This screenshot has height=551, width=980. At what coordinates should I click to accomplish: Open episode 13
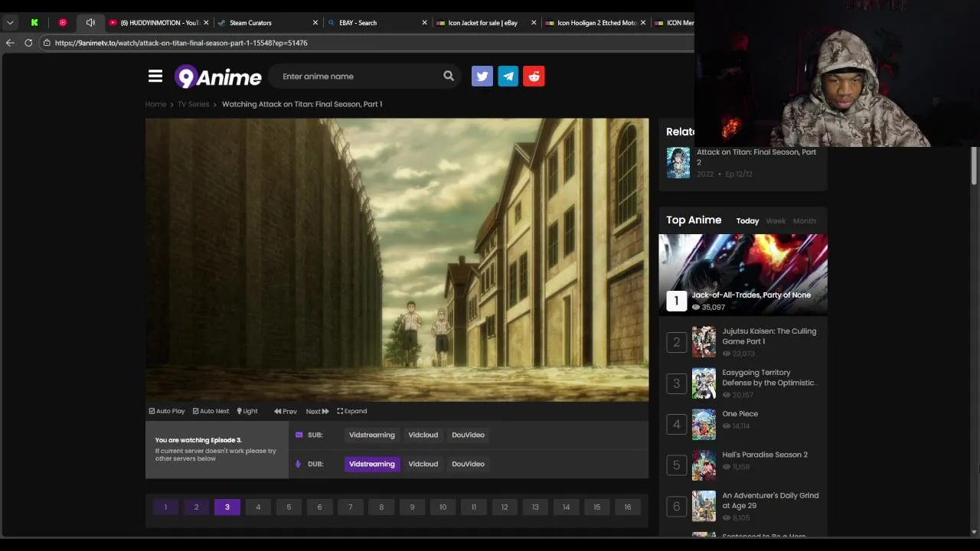pos(535,507)
